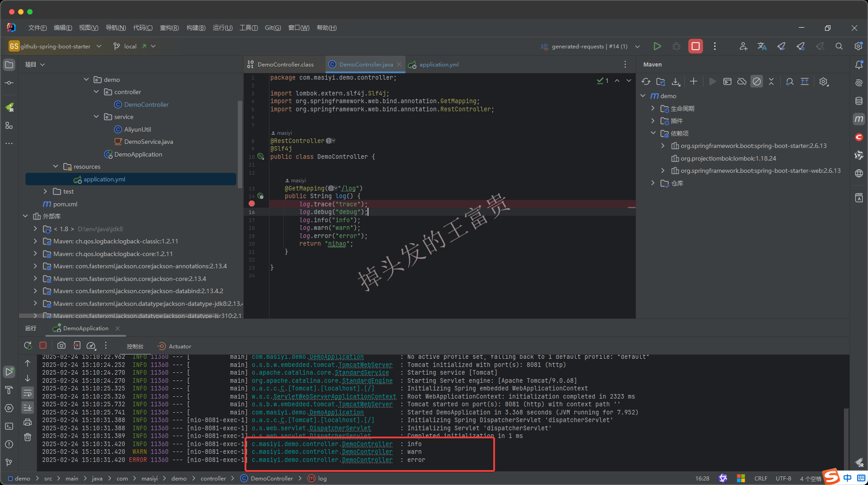Collapse all in Maven panel
This screenshot has width=868, height=485.
[771, 81]
